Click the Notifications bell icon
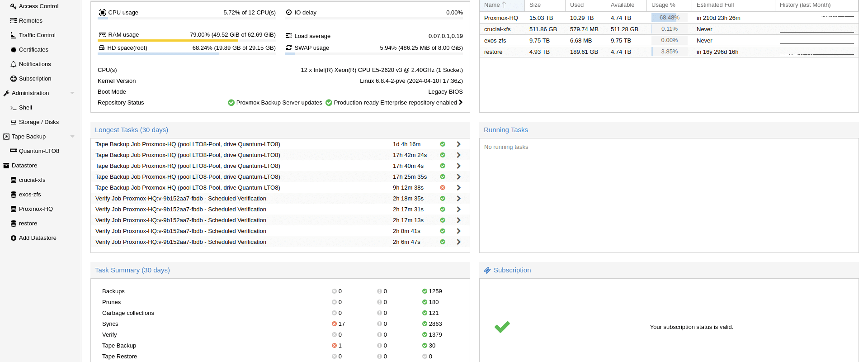This screenshot has height=362, width=868. 14,64
